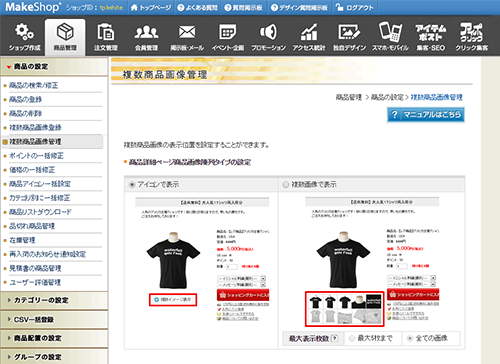Choose the 全ての画像 radio option
The height and width of the screenshot is (364, 500).
(x=410, y=339)
